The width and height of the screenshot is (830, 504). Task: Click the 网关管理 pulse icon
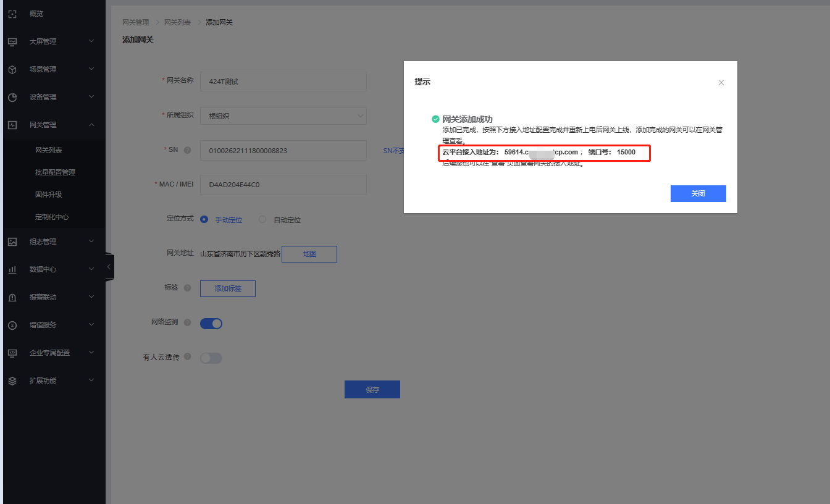pos(12,125)
